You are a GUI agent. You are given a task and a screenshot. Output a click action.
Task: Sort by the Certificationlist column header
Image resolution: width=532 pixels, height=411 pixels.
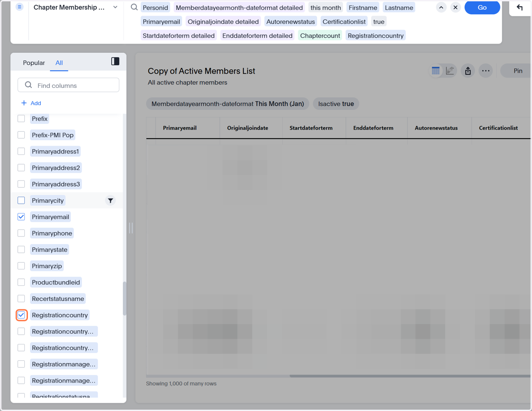coord(498,128)
